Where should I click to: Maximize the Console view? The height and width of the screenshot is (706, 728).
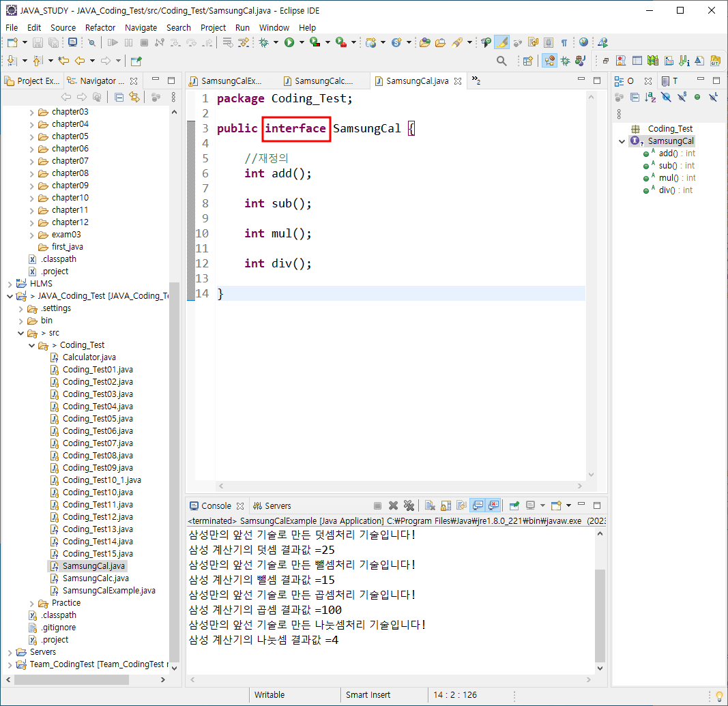pos(597,505)
